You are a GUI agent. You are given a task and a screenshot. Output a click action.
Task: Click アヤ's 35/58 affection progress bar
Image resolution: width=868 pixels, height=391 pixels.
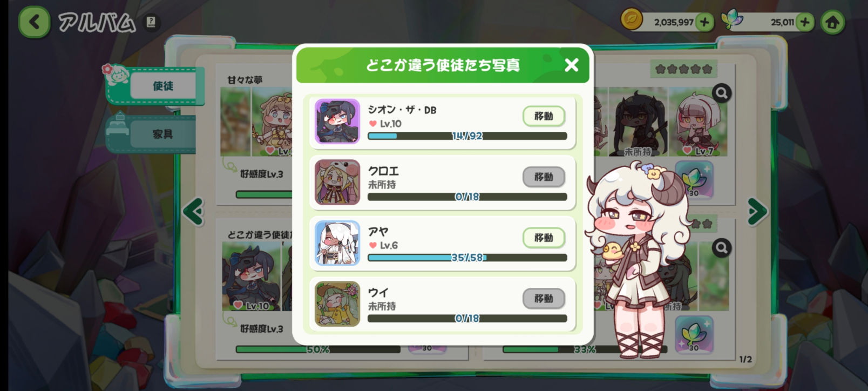[x=467, y=258]
